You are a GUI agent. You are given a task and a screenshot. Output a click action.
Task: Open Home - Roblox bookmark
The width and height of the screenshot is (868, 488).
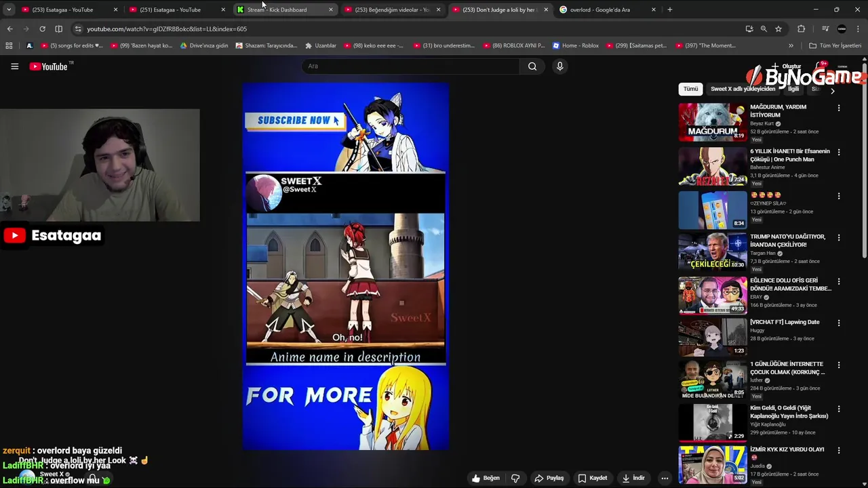576,45
